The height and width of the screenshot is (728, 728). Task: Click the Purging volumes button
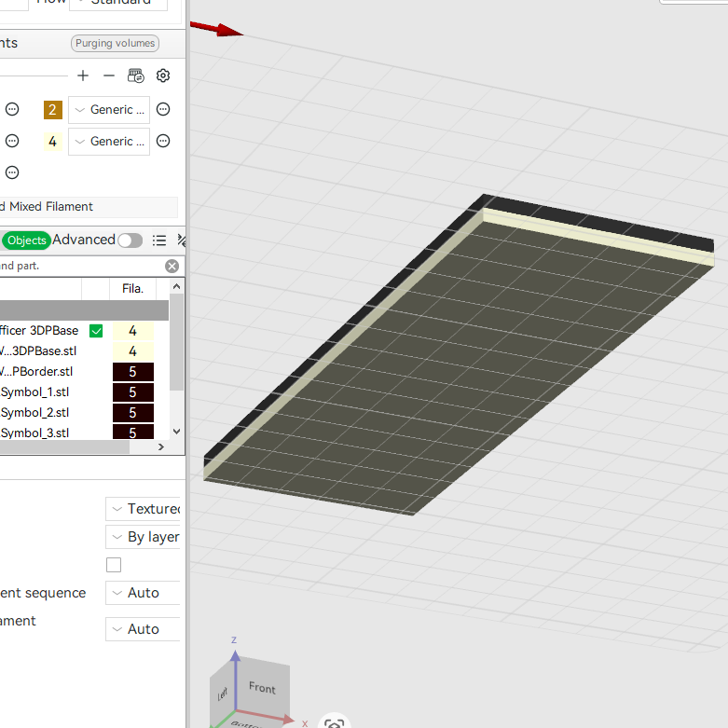pos(116,43)
